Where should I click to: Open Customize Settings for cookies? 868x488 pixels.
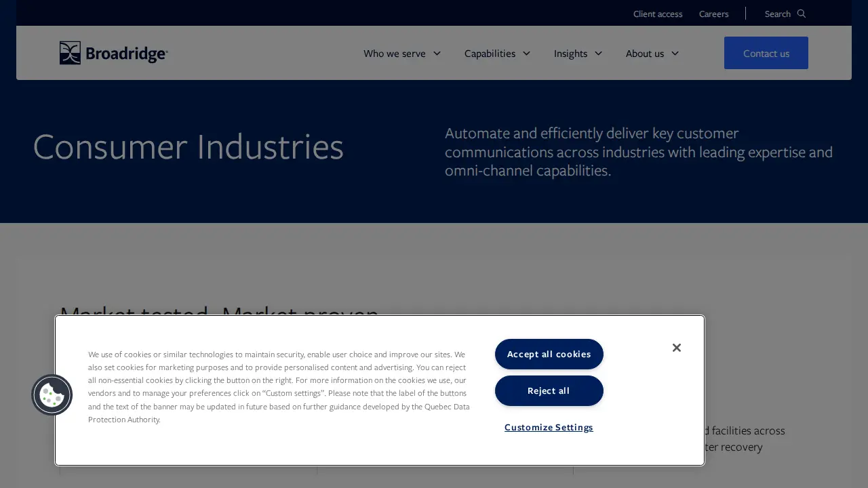549,428
